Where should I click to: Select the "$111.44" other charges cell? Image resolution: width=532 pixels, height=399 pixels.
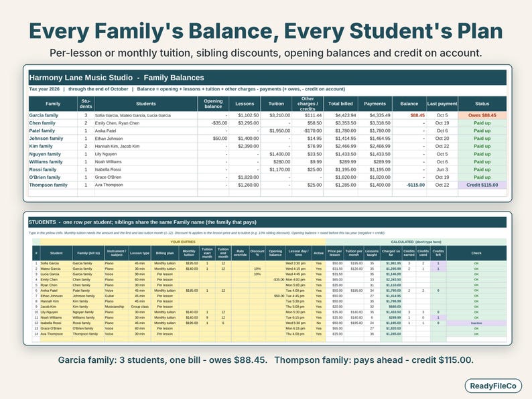click(x=308, y=115)
